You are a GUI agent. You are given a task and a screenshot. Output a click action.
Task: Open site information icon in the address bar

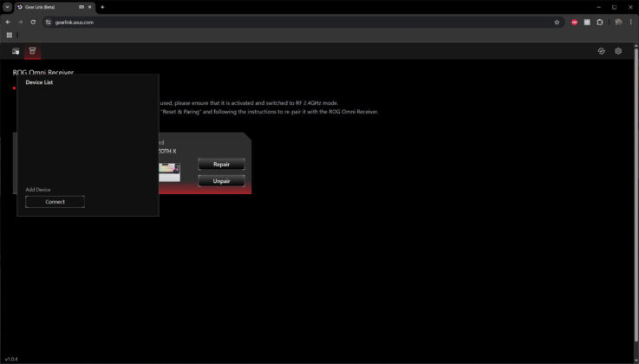48,23
